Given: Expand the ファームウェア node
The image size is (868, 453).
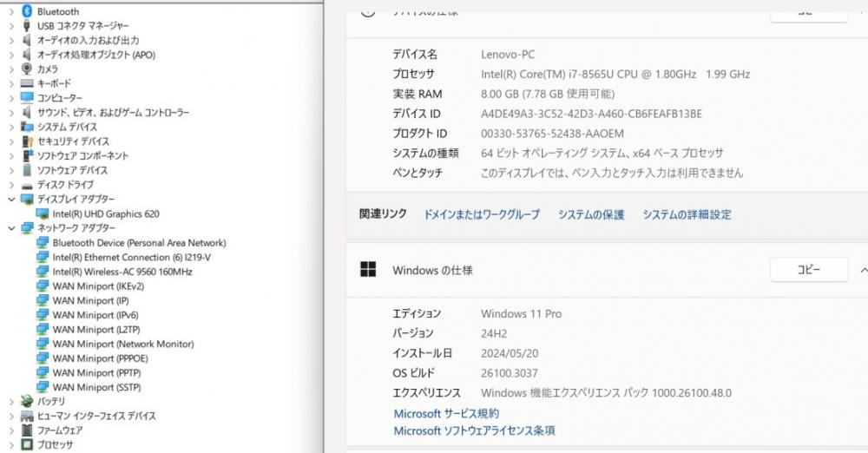Looking at the screenshot, I should (x=11, y=430).
